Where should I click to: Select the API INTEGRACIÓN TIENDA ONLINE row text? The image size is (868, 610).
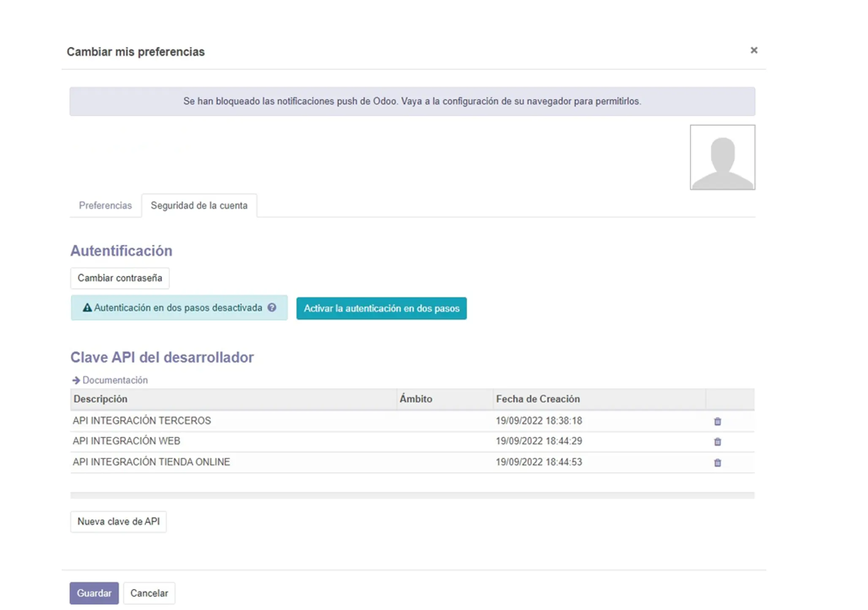pos(151,462)
